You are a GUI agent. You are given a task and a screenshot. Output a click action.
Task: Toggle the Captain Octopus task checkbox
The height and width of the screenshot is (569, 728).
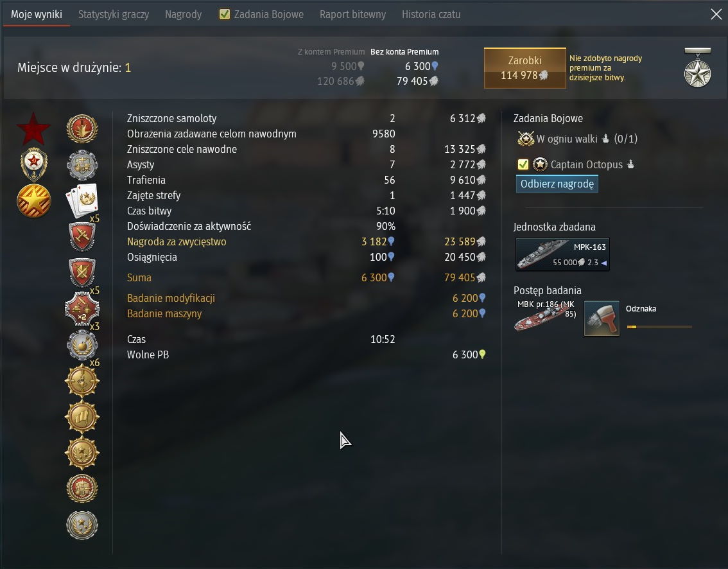pos(523,164)
